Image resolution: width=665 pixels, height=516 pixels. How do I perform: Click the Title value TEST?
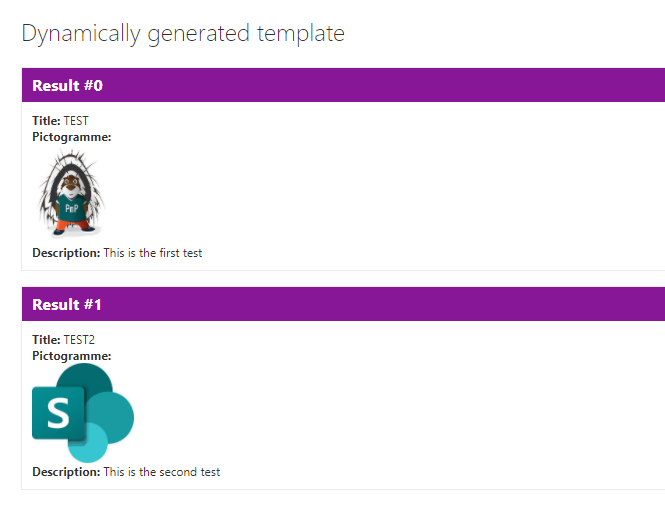pyautogui.click(x=76, y=121)
